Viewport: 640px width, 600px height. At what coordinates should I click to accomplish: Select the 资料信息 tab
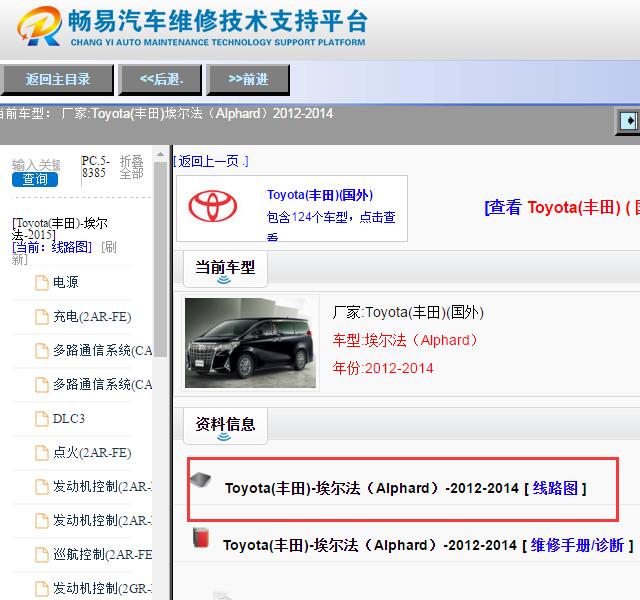[225, 425]
